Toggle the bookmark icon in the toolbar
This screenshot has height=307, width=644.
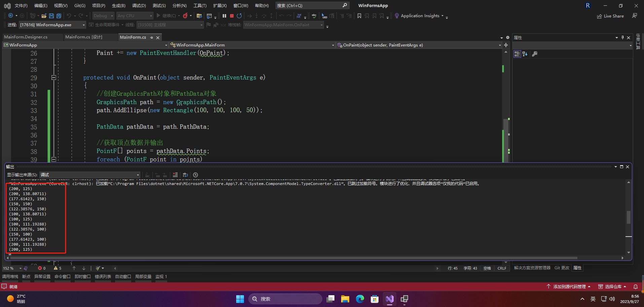(x=359, y=16)
